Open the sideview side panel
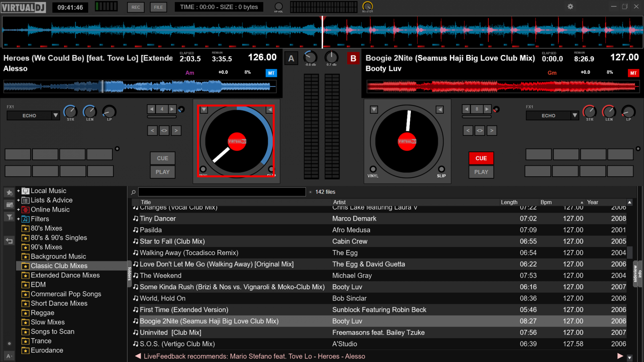The image size is (644, 362). [x=635, y=274]
